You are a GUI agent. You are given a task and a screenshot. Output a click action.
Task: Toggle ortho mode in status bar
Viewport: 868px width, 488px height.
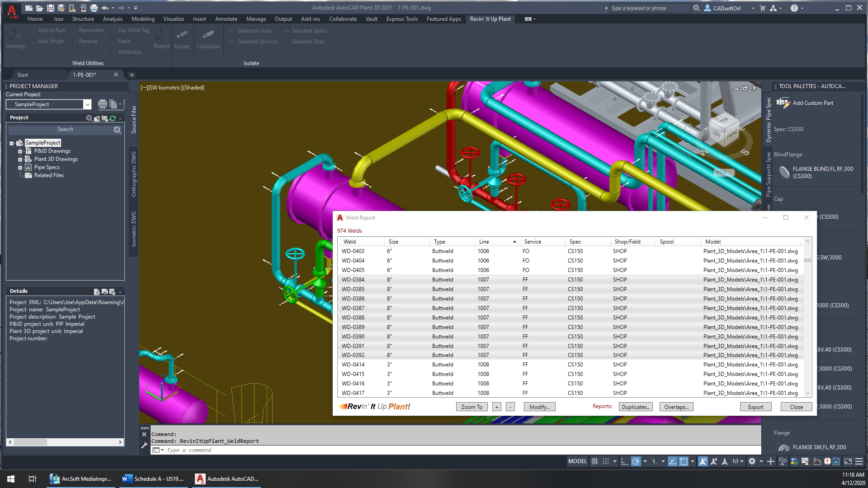click(624, 461)
